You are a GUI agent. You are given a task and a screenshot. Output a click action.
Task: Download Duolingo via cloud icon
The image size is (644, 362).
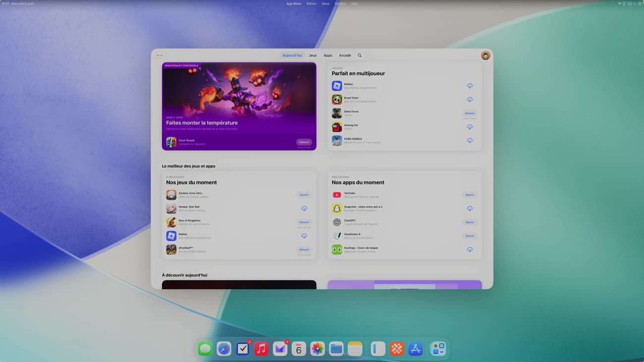pyautogui.click(x=470, y=250)
